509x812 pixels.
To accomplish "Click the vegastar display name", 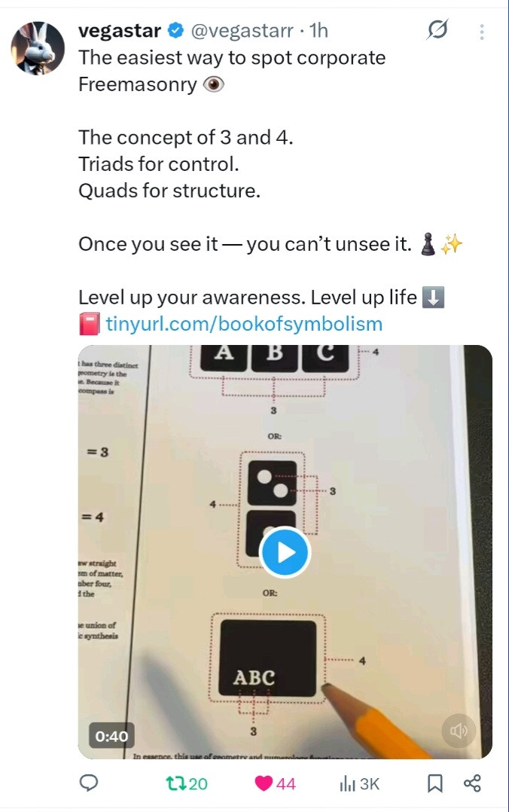I will coord(120,31).
